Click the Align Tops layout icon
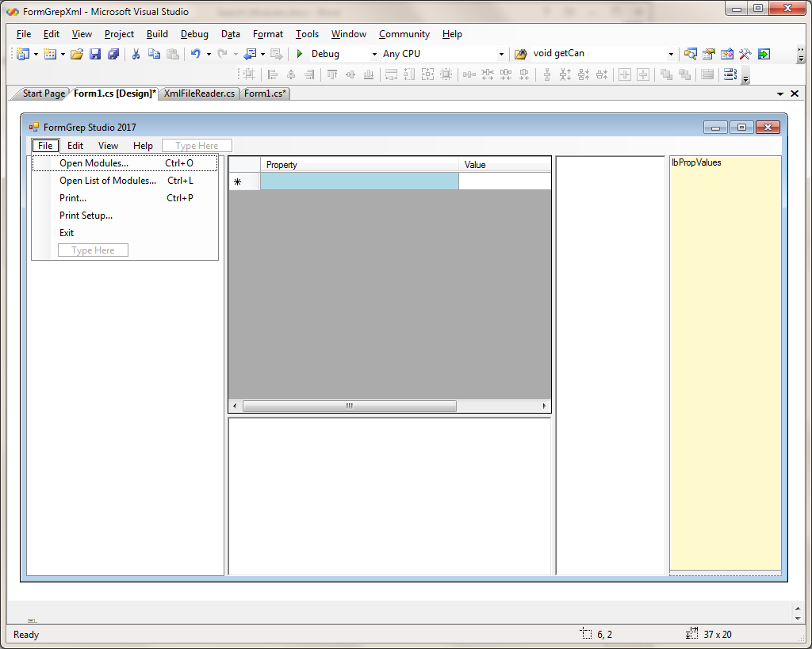This screenshot has width=812, height=649. tap(332, 74)
